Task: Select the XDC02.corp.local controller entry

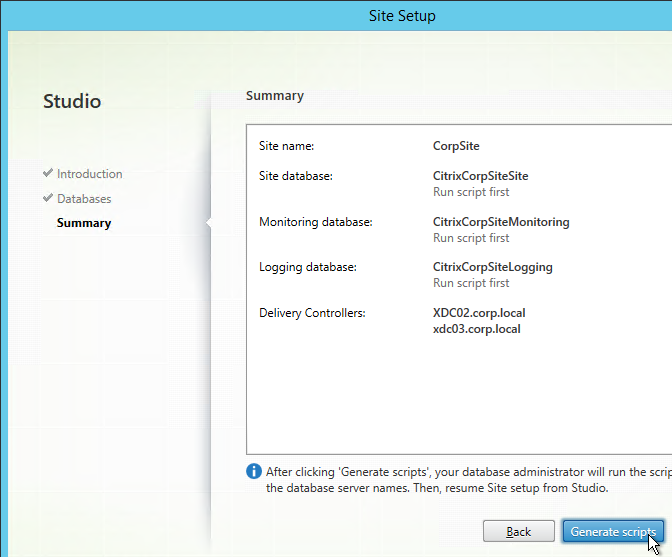Action: point(479,313)
